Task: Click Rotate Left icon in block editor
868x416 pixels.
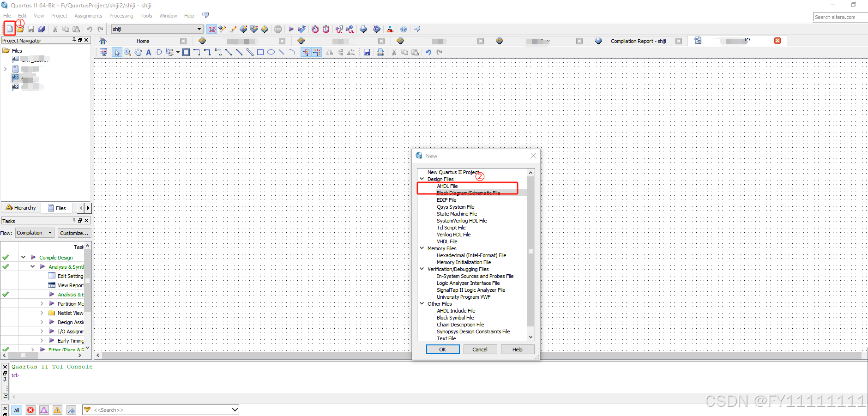Action: (x=351, y=52)
